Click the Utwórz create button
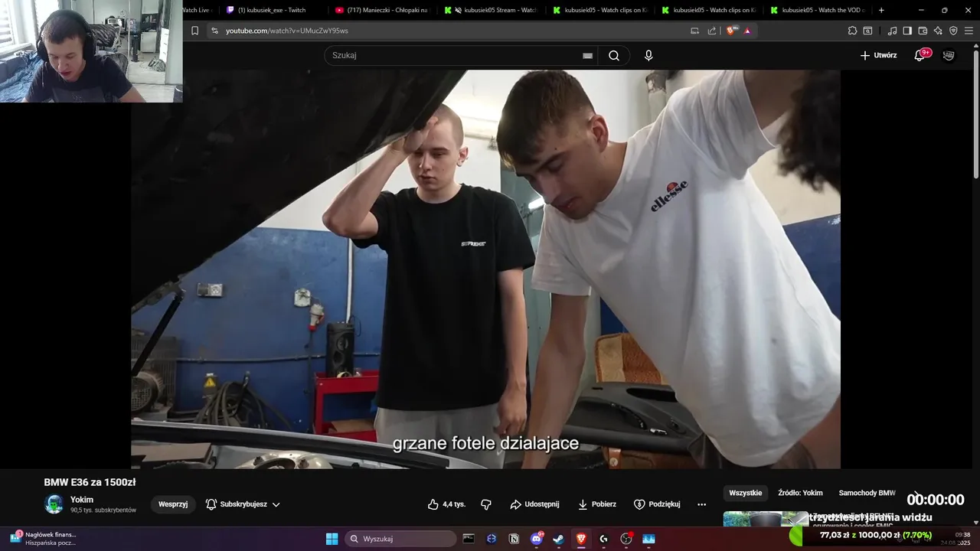The height and width of the screenshot is (551, 980). [878, 55]
